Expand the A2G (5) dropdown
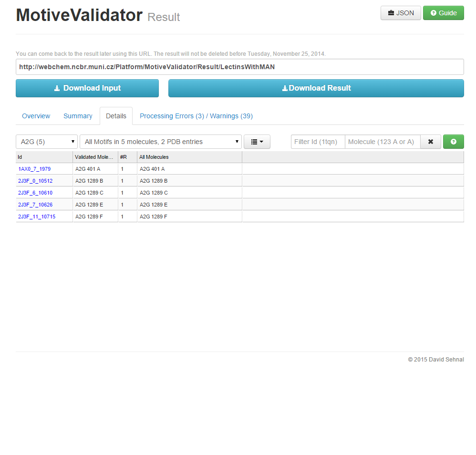The image size is (476, 455). pos(47,142)
